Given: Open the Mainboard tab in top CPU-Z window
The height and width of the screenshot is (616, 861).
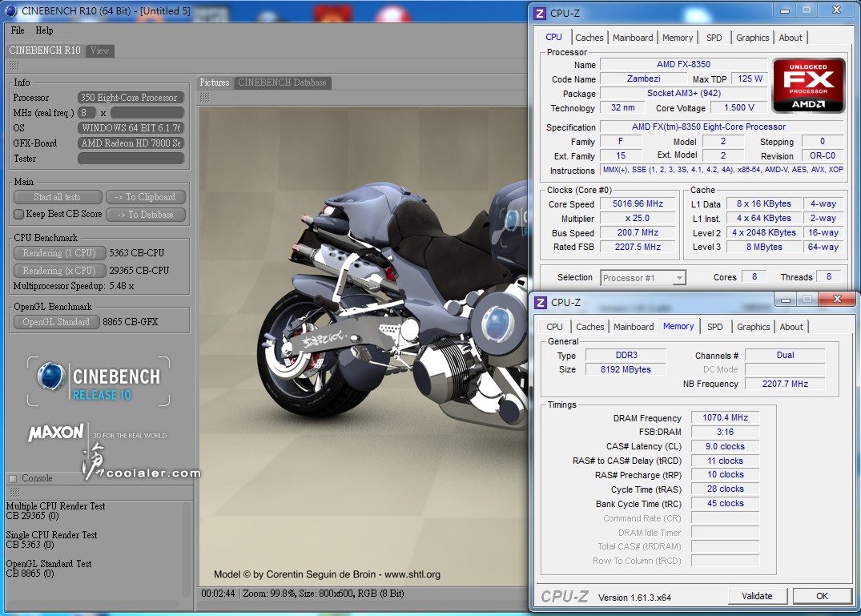Looking at the screenshot, I should click(633, 38).
